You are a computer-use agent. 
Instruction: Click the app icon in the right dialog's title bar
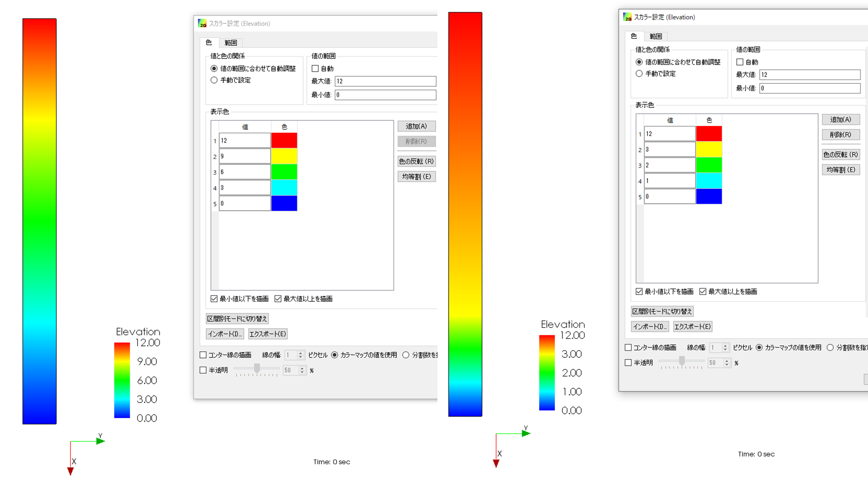pyautogui.click(x=627, y=17)
